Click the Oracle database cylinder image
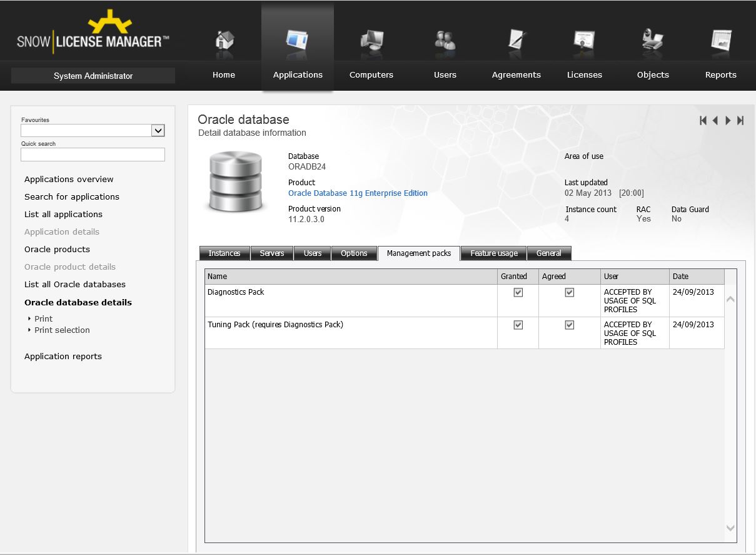This screenshot has height=555, width=756. click(x=237, y=181)
